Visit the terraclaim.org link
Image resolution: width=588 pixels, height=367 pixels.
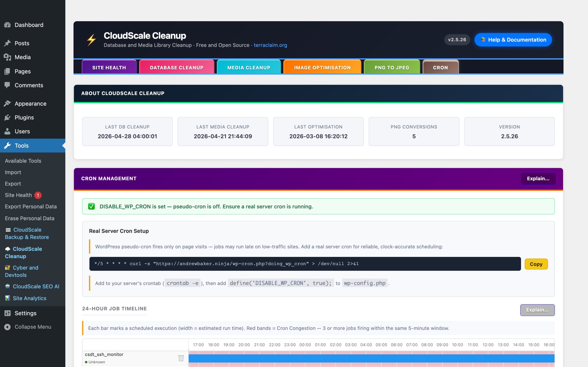pyautogui.click(x=270, y=45)
